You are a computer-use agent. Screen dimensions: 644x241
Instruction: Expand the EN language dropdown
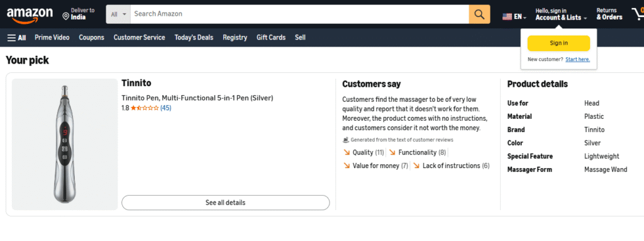click(x=519, y=17)
